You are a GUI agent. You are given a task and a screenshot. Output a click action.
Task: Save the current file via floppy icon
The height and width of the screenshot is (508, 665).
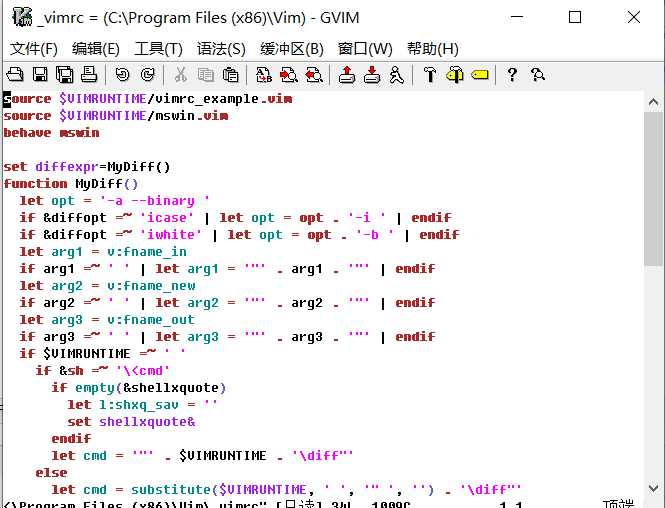click(40, 75)
